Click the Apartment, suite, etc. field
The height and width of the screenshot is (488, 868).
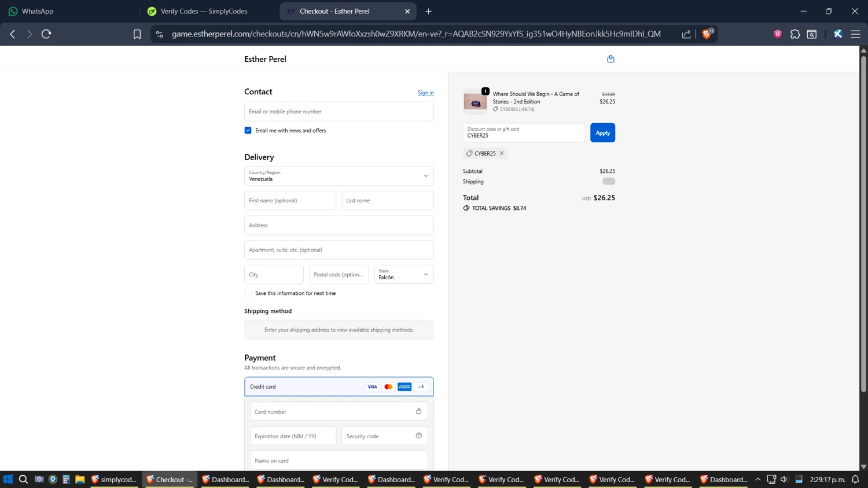(339, 250)
